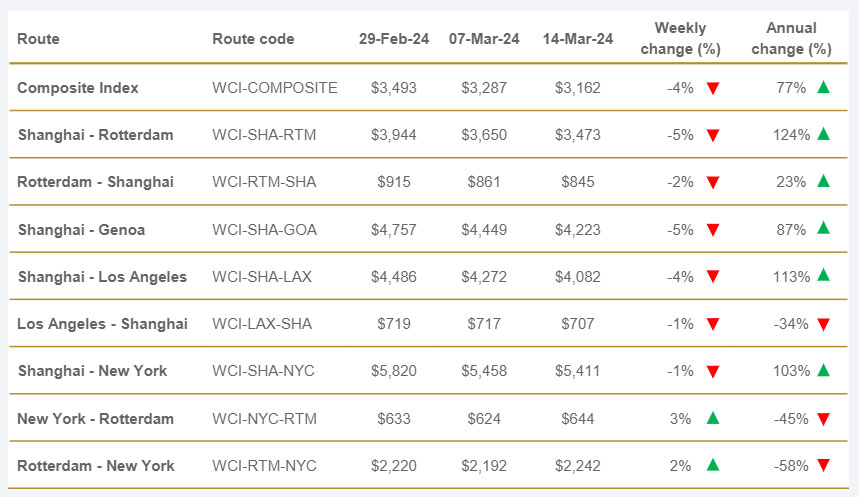Screen dimensions: 859x497
Task: Click the Route code column header
Action: coord(253,39)
